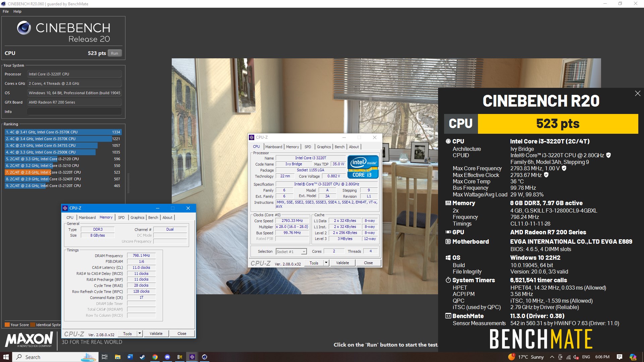Switch to CPU tab in left CPU-Z window

70,218
